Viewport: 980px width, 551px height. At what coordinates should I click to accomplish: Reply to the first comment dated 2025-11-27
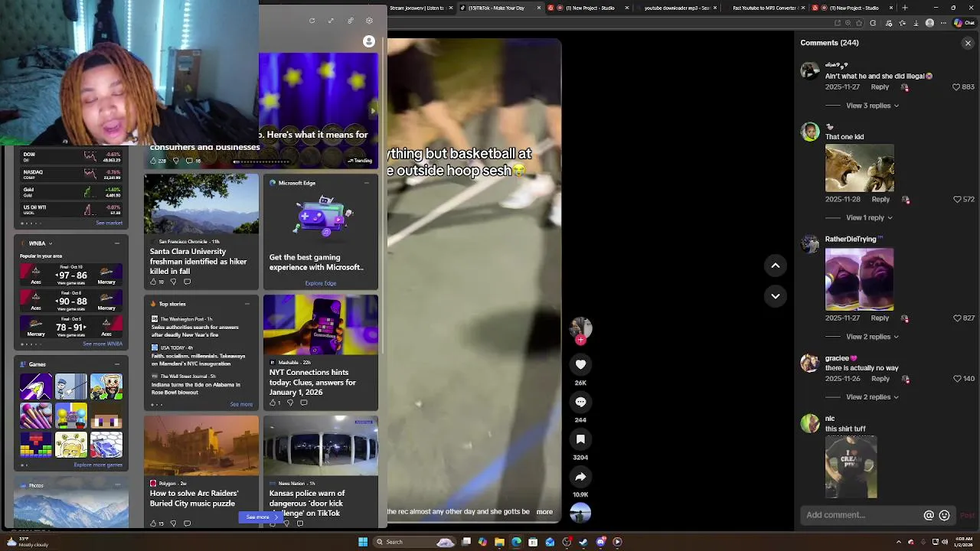880,87
